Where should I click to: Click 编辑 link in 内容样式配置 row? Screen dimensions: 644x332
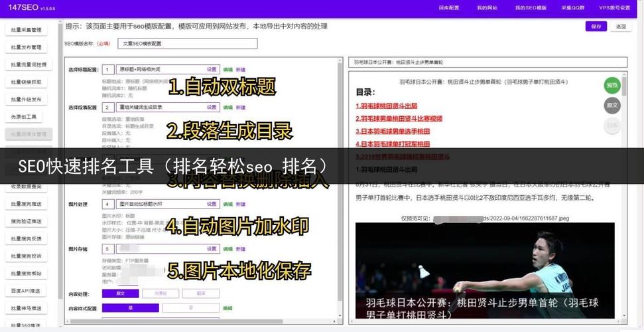click(x=227, y=308)
